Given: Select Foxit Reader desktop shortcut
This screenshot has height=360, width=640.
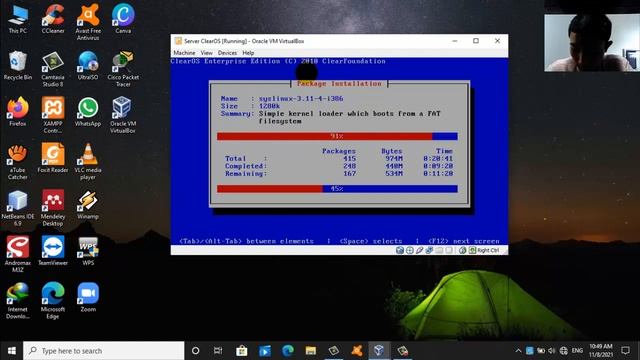Looking at the screenshot, I should coord(53,158).
